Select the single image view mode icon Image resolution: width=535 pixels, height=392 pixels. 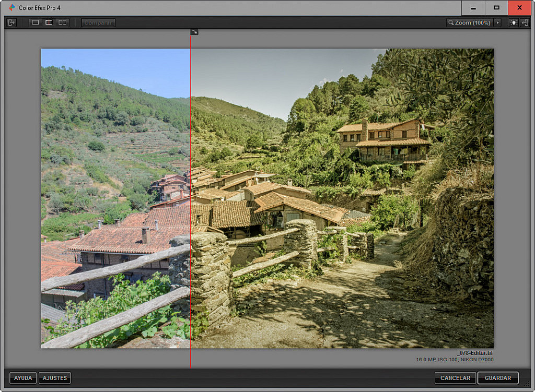click(x=34, y=22)
